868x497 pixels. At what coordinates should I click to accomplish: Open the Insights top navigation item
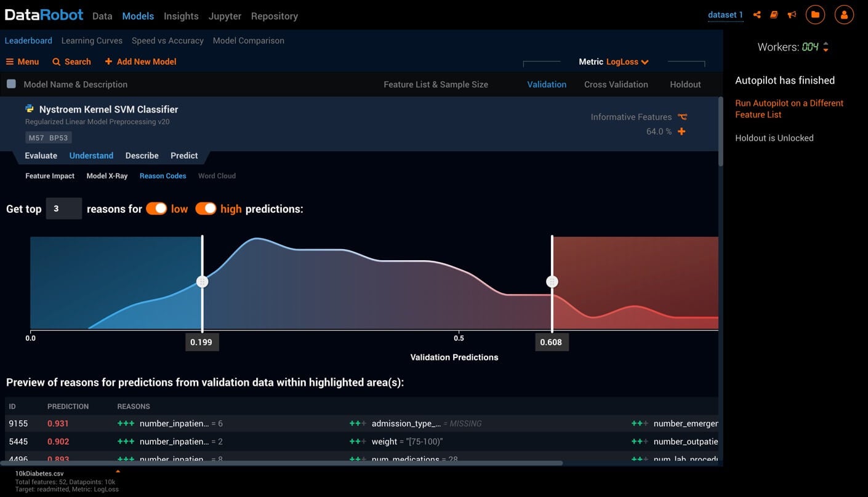[x=181, y=16]
